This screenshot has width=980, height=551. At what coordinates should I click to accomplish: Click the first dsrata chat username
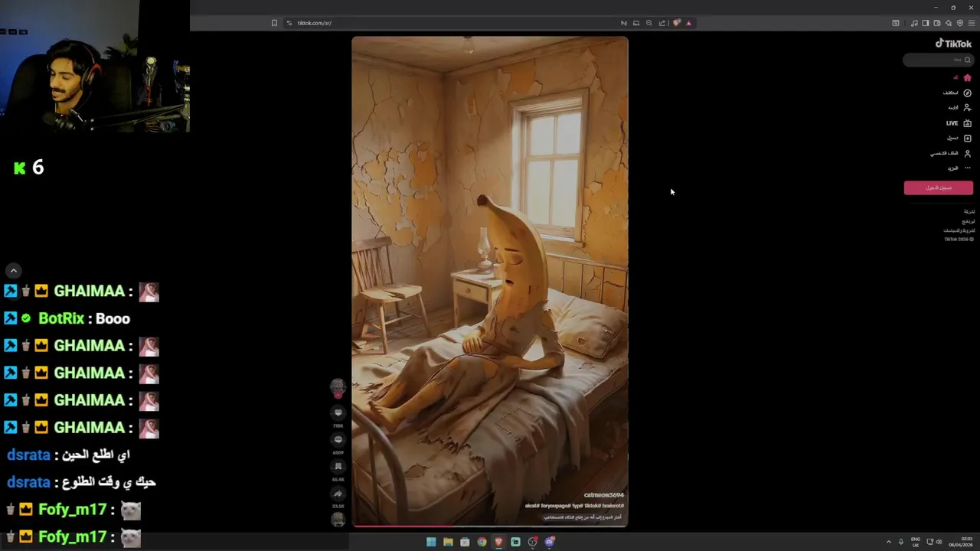pyautogui.click(x=28, y=455)
